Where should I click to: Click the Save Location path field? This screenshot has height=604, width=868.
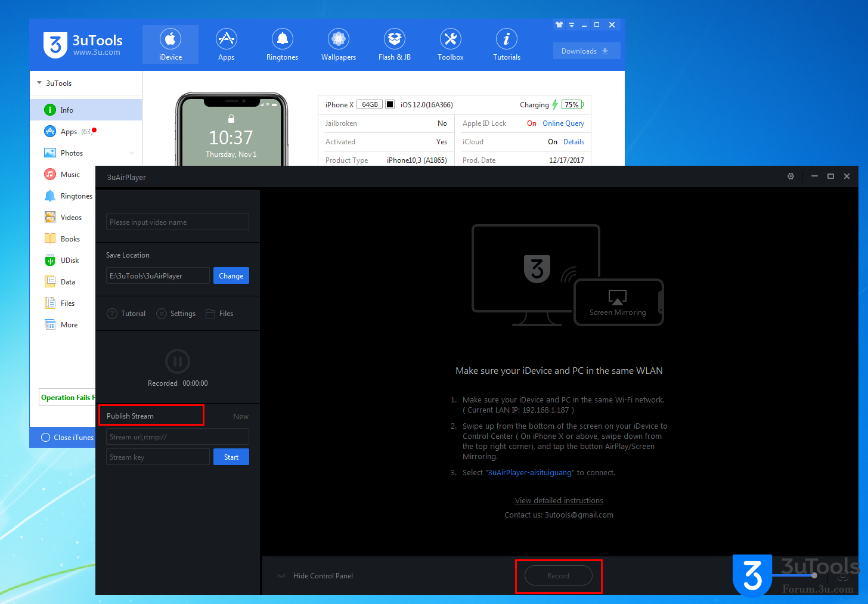pos(158,275)
